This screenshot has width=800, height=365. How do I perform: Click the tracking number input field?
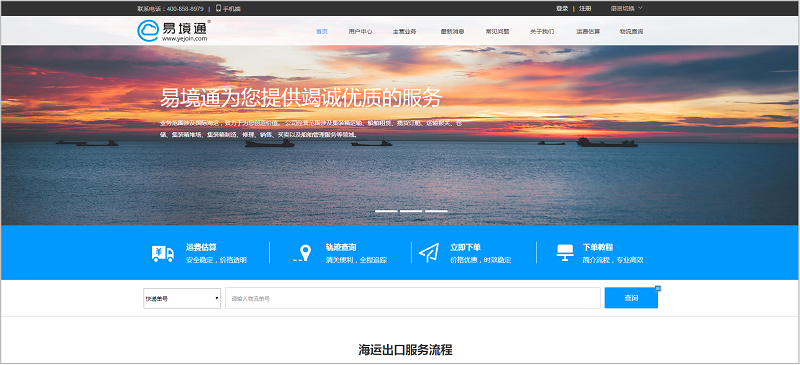pos(413,298)
